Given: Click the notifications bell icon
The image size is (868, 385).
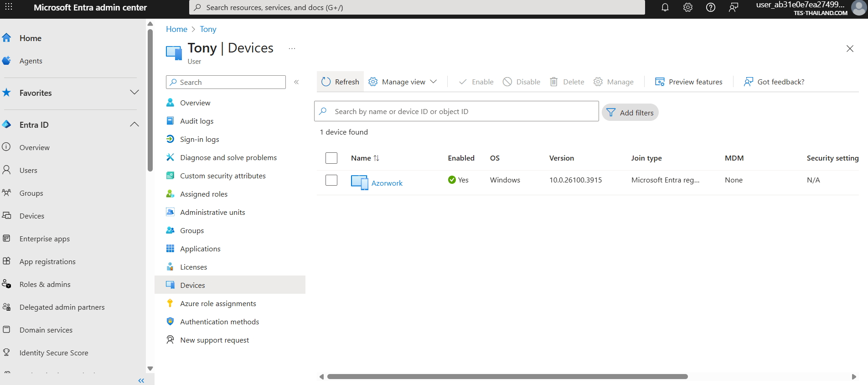Looking at the screenshot, I should point(665,7).
